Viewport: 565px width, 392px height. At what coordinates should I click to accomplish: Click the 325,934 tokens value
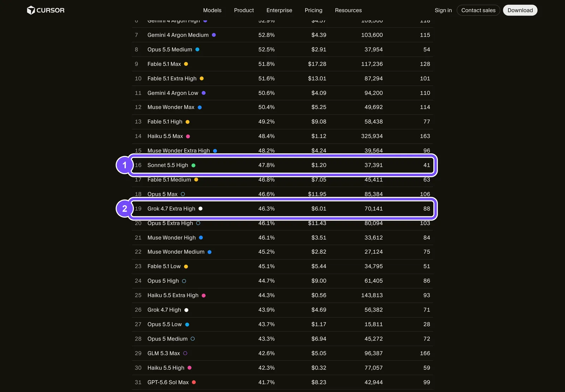click(x=372, y=136)
